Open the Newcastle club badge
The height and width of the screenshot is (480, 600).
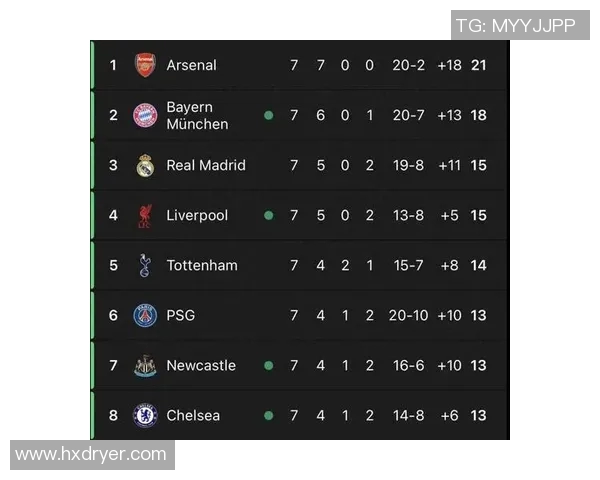coord(145,365)
